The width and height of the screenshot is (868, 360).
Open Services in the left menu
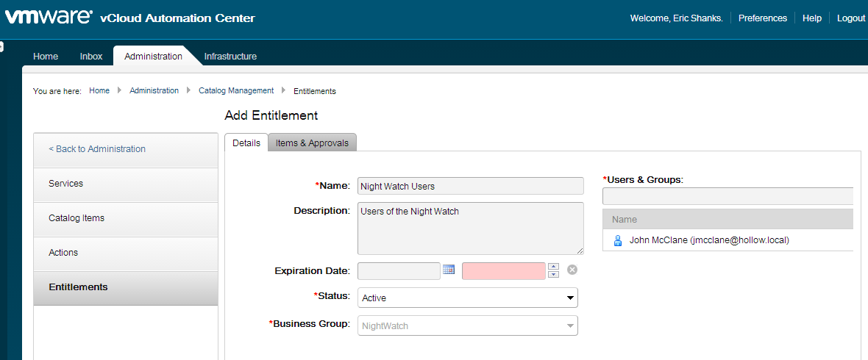click(66, 184)
